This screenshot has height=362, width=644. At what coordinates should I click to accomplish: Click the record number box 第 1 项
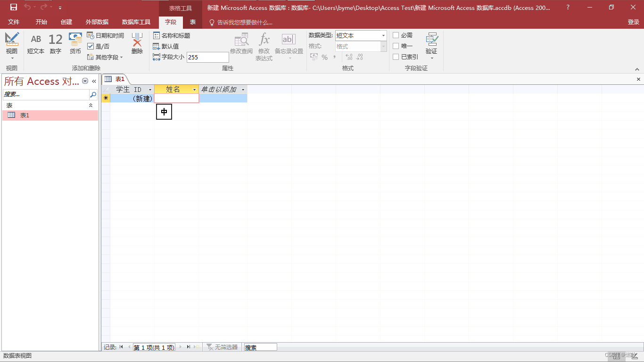click(x=154, y=347)
